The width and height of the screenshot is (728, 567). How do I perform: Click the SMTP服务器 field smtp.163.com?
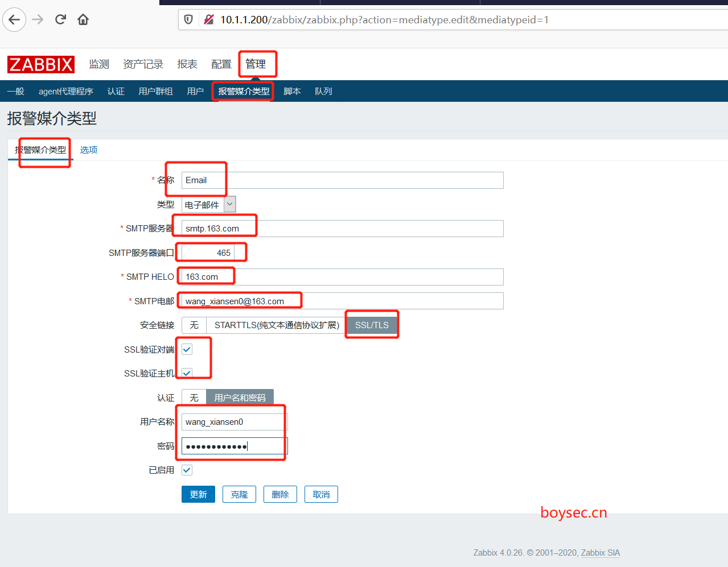[343, 229]
